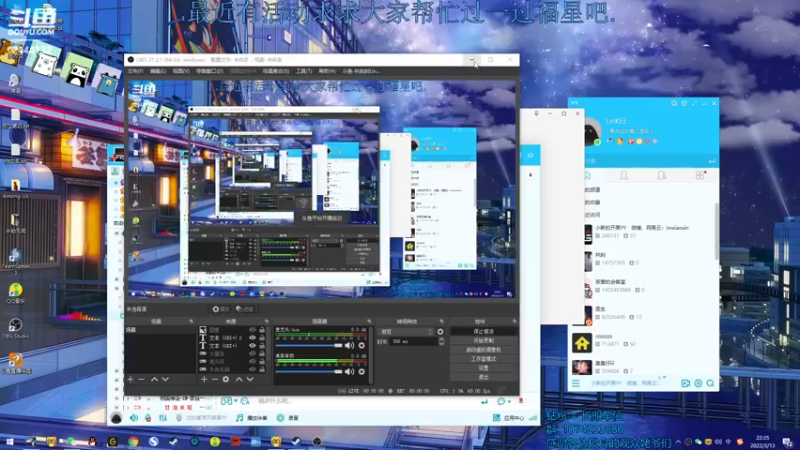Toggle lock on 文本 (GDI+) source
The width and height of the screenshot is (800, 450).
point(262,345)
